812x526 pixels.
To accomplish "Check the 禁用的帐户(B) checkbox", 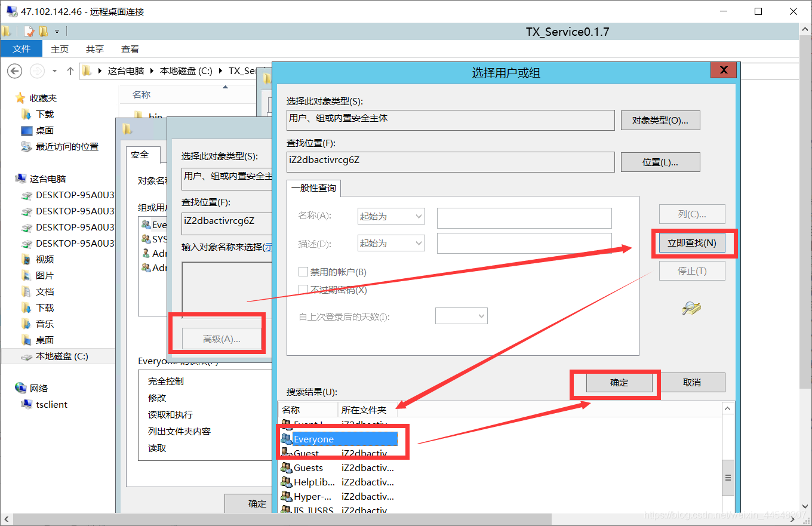I will click(x=303, y=272).
